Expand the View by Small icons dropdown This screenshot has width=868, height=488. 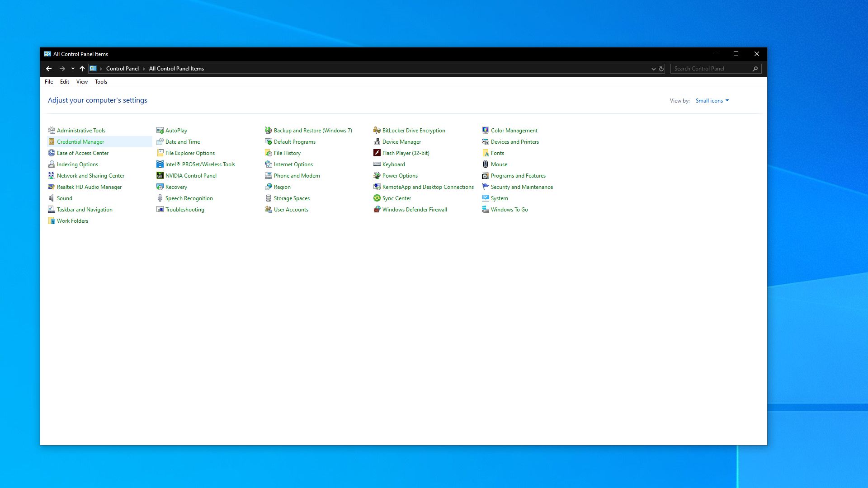(712, 101)
